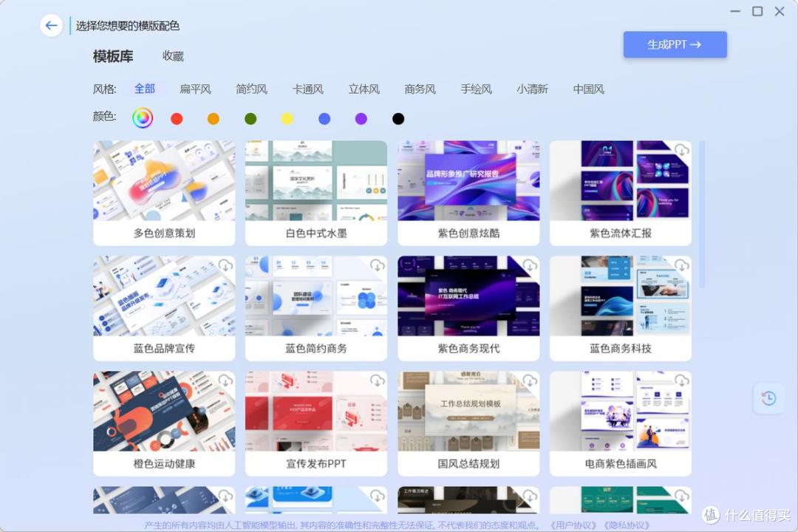Filter templates by 扁平风 style

click(x=195, y=89)
